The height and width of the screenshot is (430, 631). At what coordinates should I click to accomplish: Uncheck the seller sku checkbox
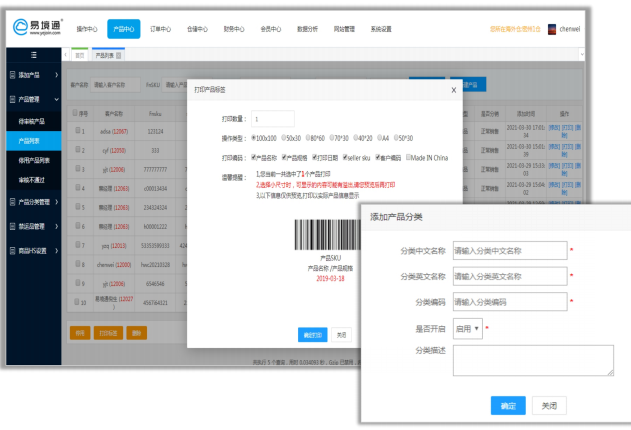pos(342,157)
